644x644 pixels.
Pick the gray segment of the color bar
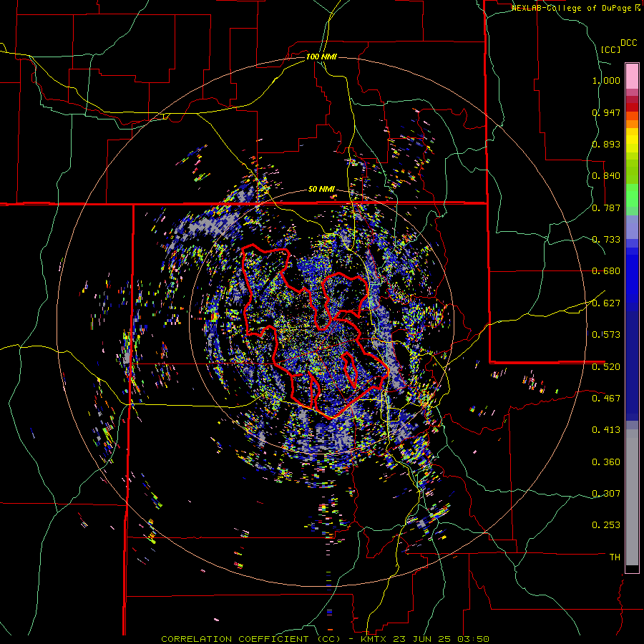632,497
